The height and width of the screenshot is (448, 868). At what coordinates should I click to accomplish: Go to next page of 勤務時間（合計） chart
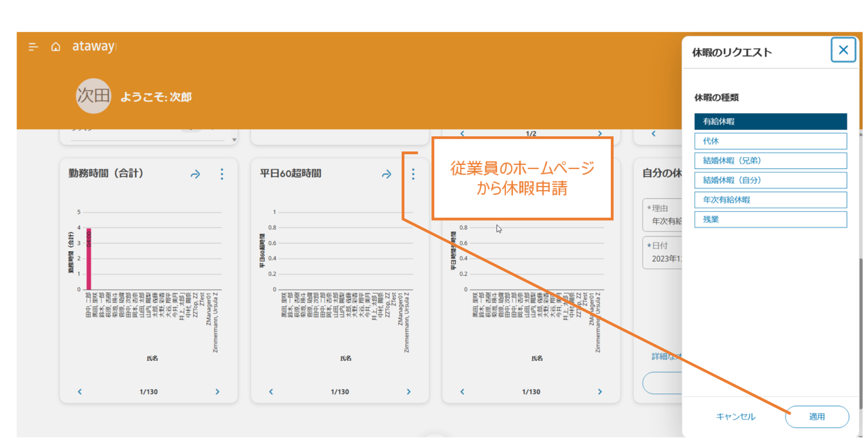coord(218,392)
